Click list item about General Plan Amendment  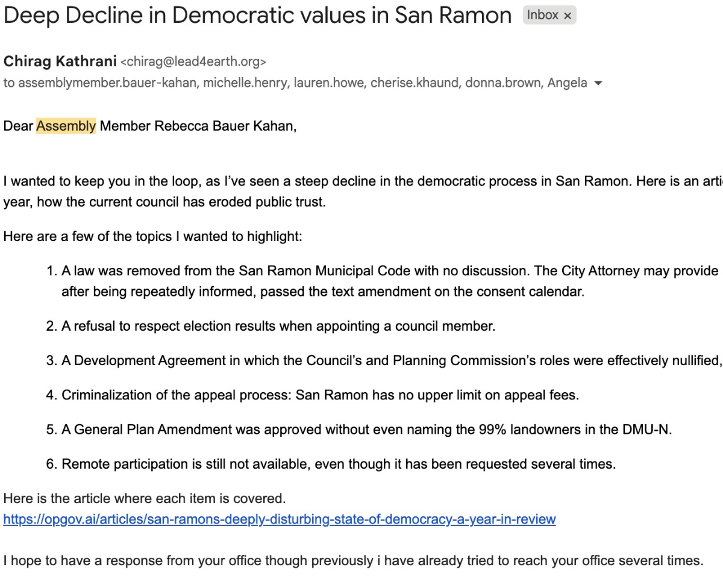pos(366,430)
